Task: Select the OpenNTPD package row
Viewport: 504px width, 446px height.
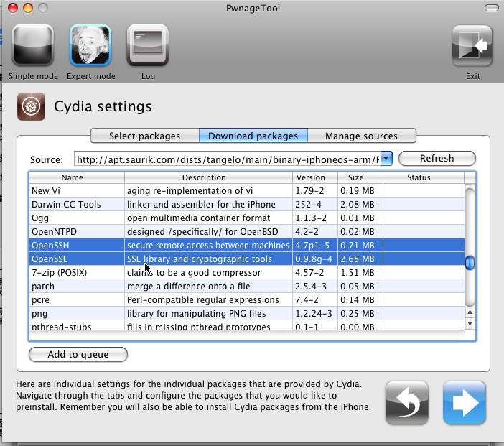Action: coord(247,231)
